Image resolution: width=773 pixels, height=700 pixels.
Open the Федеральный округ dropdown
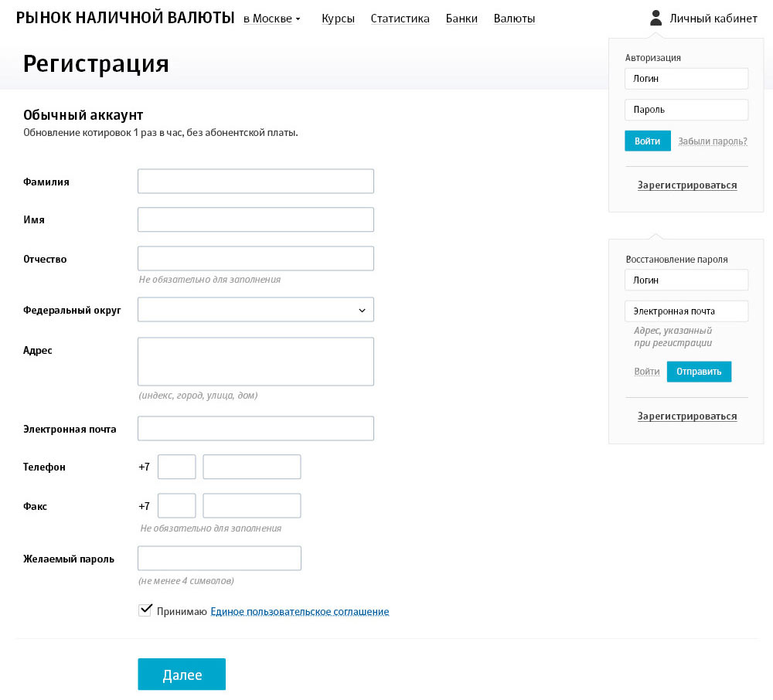click(255, 310)
